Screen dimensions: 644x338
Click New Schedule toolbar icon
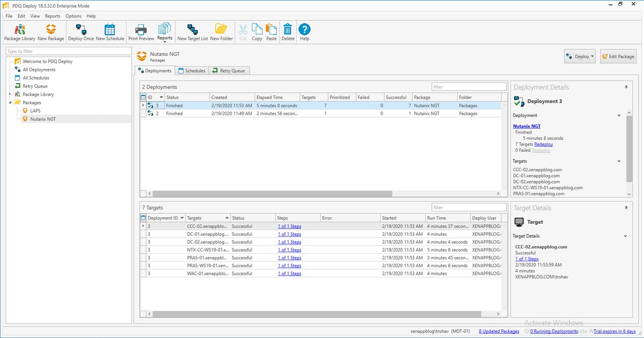(110, 32)
